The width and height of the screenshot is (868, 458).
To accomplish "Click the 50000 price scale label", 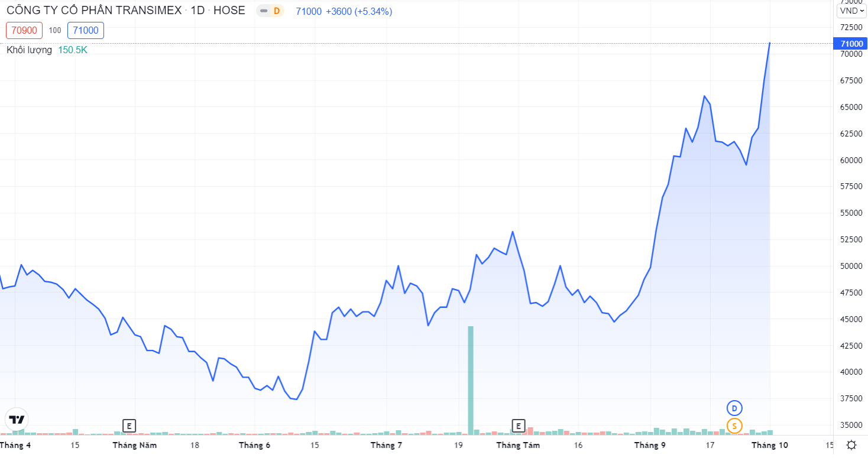I will 848,266.
